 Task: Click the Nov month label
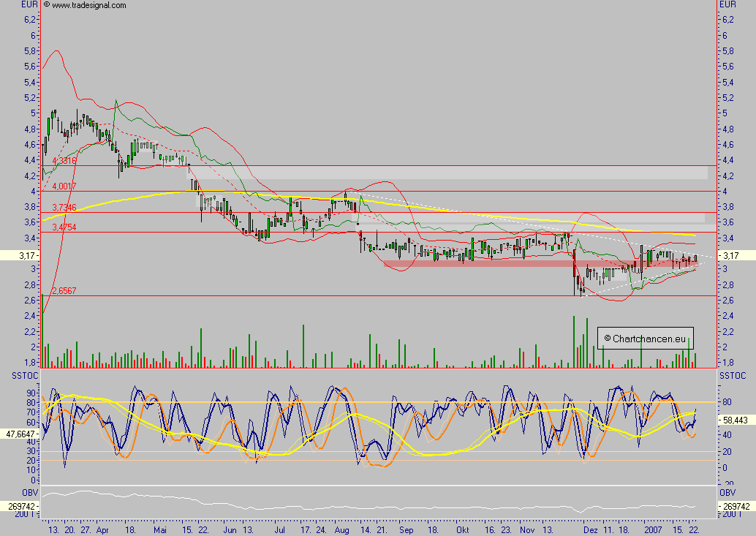click(527, 530)
